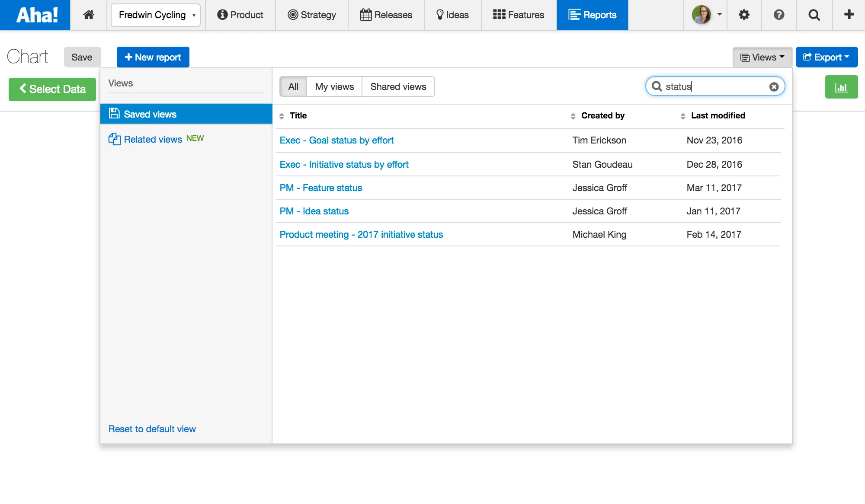The image size is (865, 504).
Task: Click the green bar chart icon button
Action: [x=841, y=87]
